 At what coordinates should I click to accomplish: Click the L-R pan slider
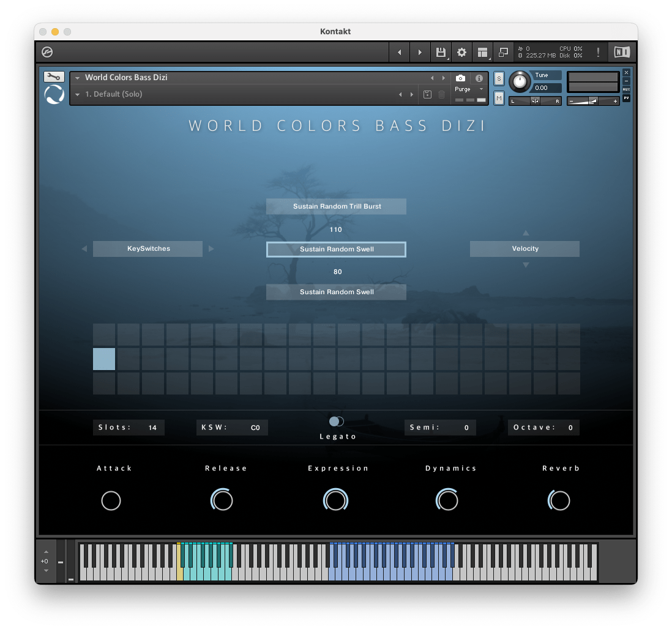[x=536, y=101]
